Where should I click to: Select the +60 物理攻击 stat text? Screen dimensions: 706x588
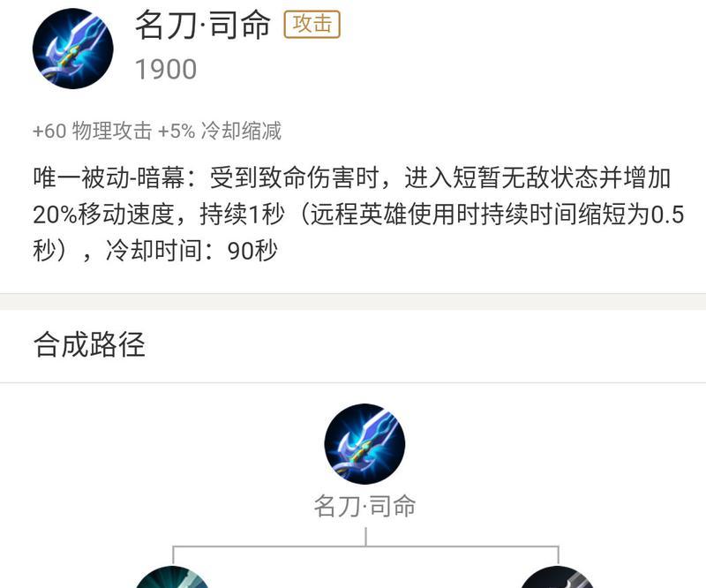[x=93, y=131]
